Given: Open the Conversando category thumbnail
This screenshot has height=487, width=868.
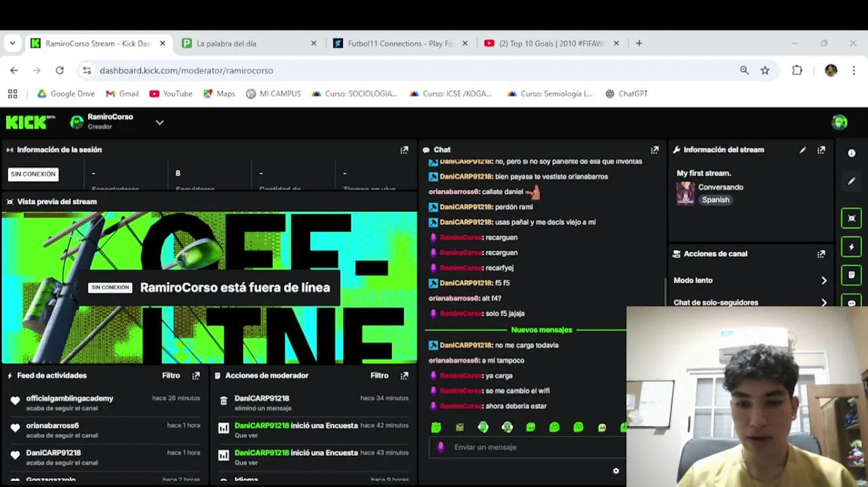Looking at the screenshot, I should click(685, 193).
